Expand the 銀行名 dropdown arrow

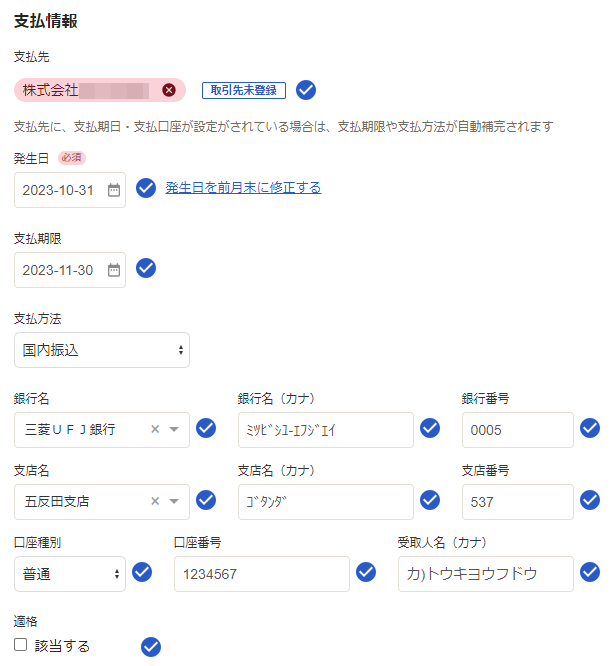(x=174, y=430)
